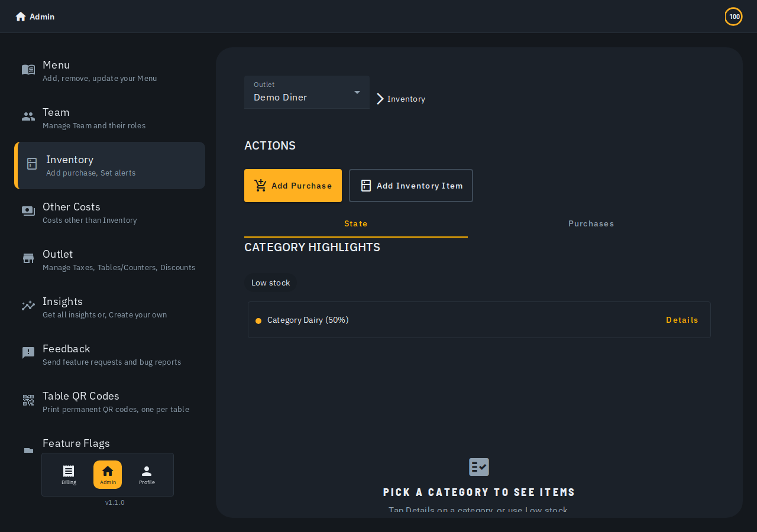Viewport: 757px width, 532px height.
Task: Click the shopping cart icon on Add Purchase
Action: (261, 186)
